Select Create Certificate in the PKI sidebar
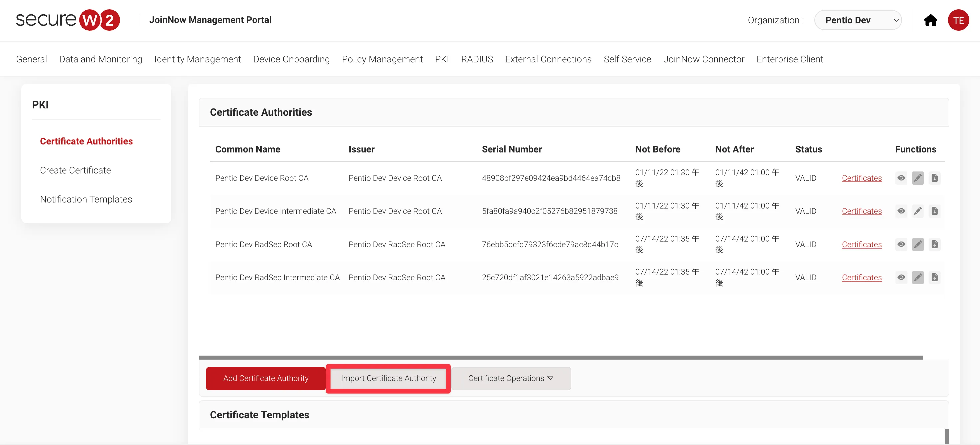 (x=75, y=170)
